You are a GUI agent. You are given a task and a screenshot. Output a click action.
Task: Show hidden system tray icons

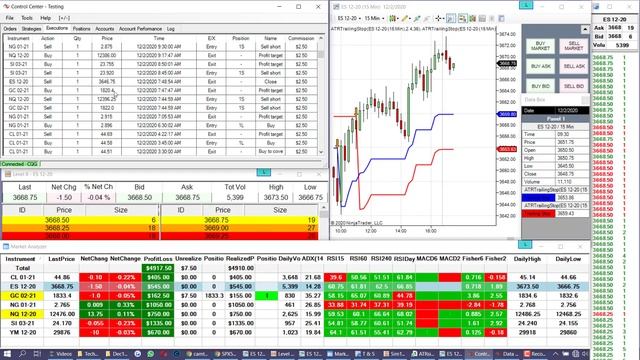coord(556,354)
